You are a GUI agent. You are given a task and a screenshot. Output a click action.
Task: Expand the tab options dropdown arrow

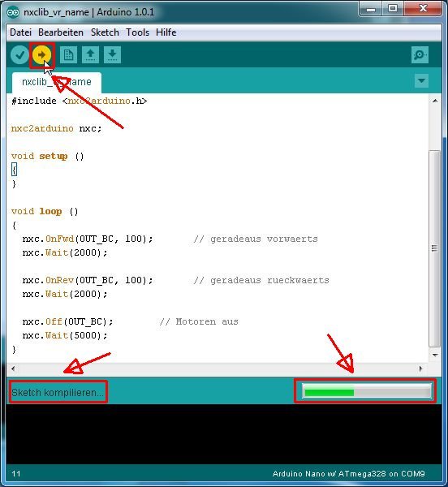coord(421,81)
